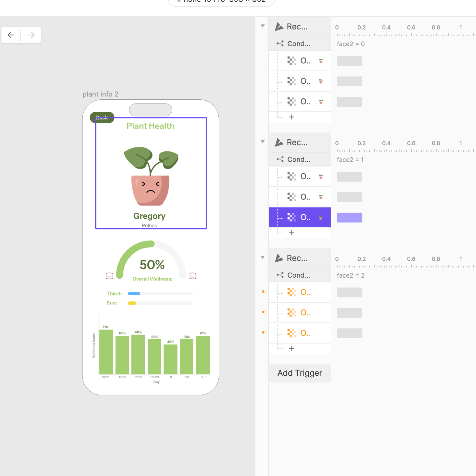Select the plant info 2 scene label
Image resolution: width=476 pixels, height=476 pixels.
click(100, 94)
